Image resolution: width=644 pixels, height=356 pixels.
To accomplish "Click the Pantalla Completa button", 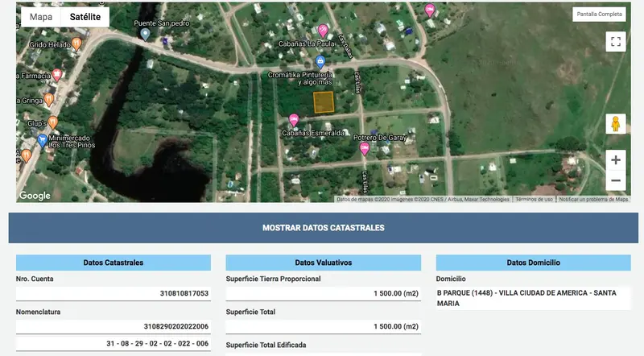I will (x=599, y=14).
